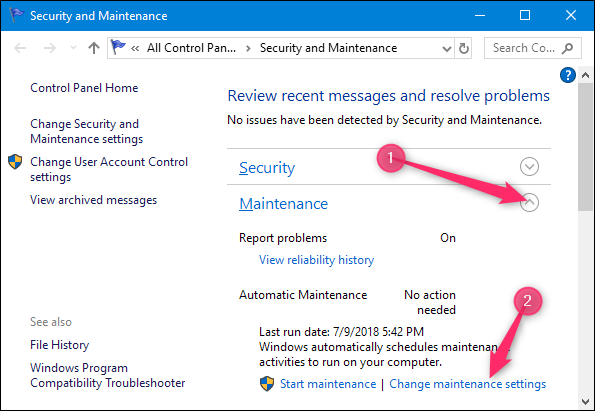This screenshot has width=595, height=411.
Task: Open the address bar history dropdown
Action: [447, 49]
